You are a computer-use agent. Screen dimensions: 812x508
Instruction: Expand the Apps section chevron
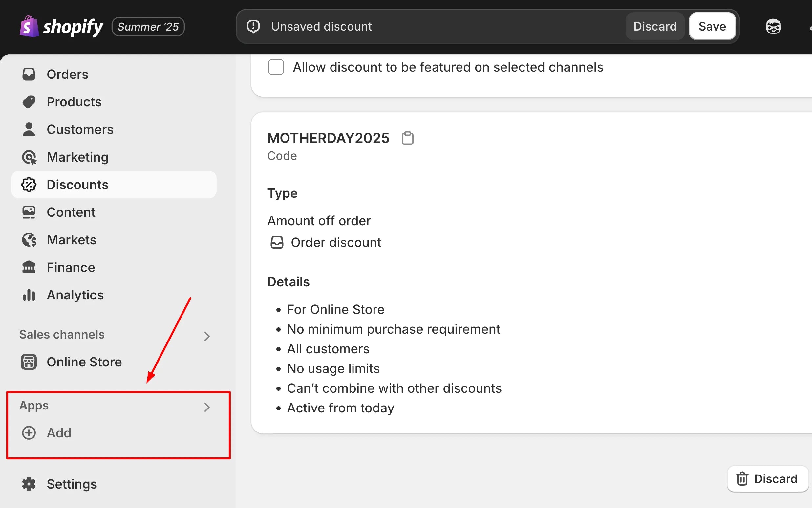point(207,407)
